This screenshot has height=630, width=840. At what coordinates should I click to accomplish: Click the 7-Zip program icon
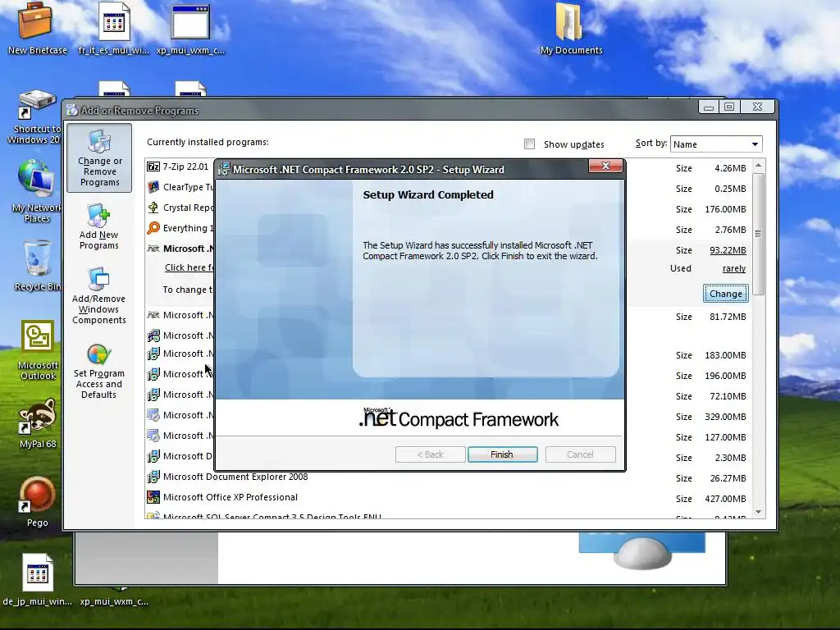tap(153, 167)
